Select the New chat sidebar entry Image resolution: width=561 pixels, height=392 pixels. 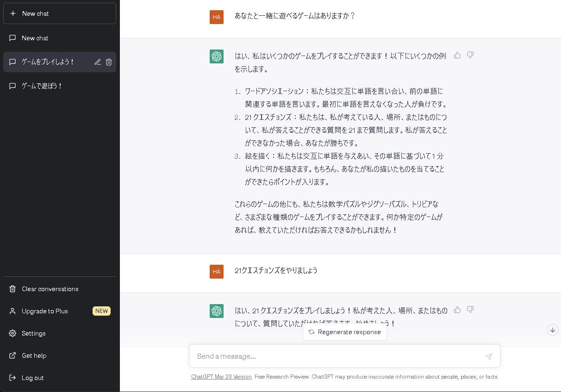[x=35, y=38]
